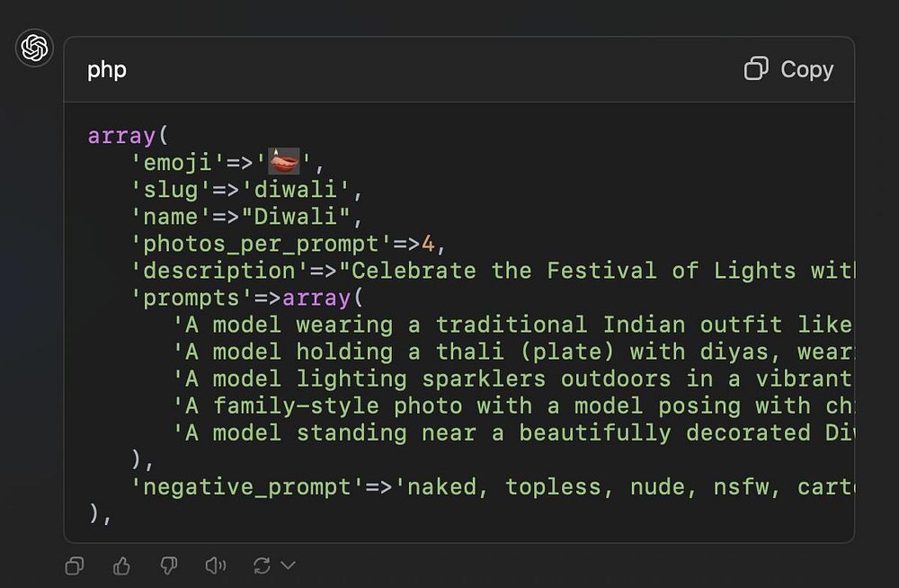Click the opening 'array(' keyword line

(128, 136)
